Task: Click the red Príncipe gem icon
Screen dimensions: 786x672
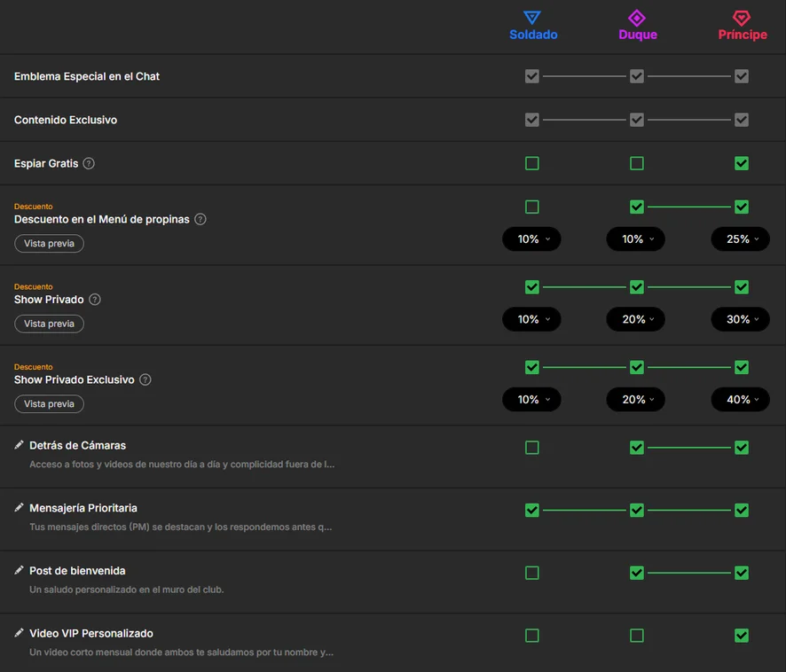Action: pyautogui.click(x=742, y=18)
